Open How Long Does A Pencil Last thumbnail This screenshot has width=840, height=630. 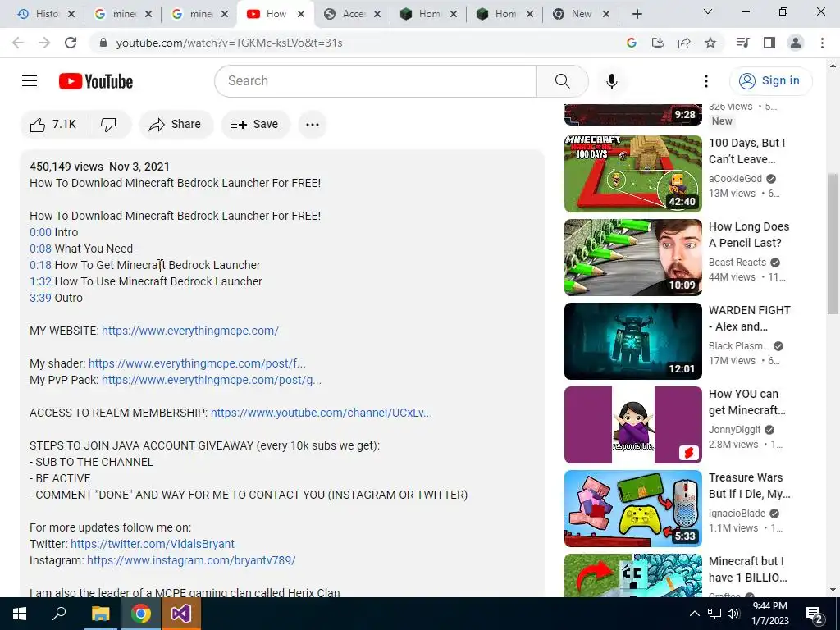tap(632, 257)
